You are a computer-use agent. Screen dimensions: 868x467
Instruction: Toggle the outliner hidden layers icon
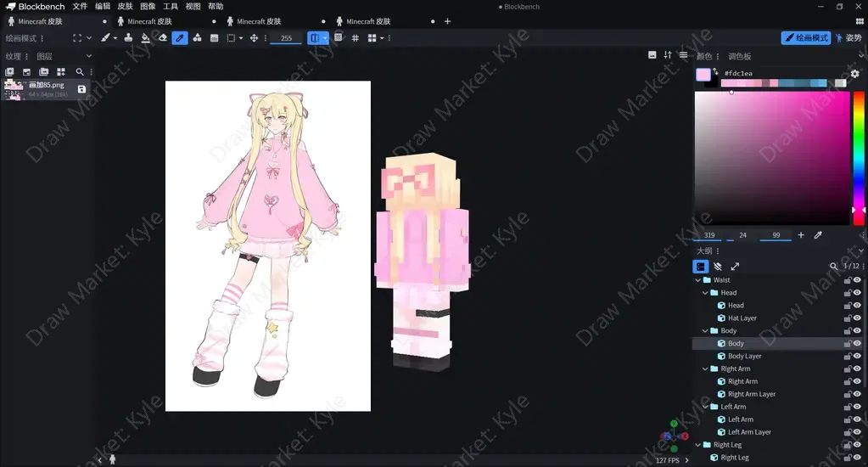[x=718, y=267]
